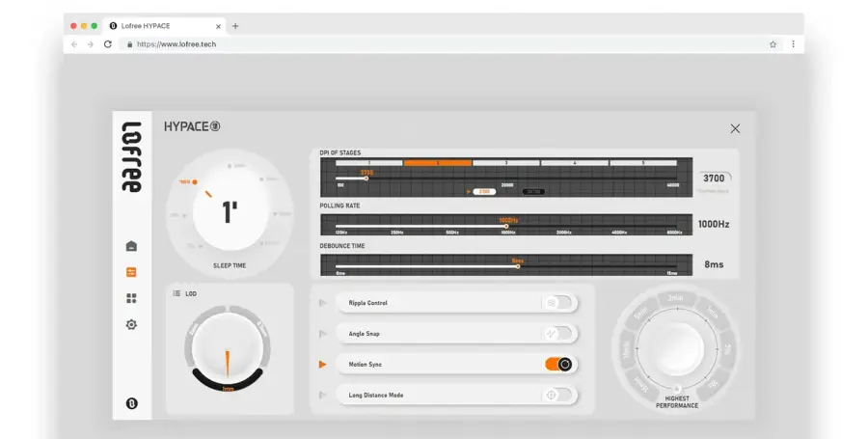868x439 pixels.
Task: Click the performance dial center knob
Action: (x=676, y=349)
